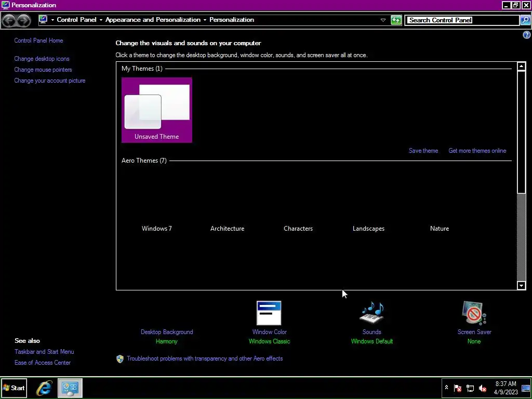Open the Start menu
532x399 pixels.
click(14, 388)
